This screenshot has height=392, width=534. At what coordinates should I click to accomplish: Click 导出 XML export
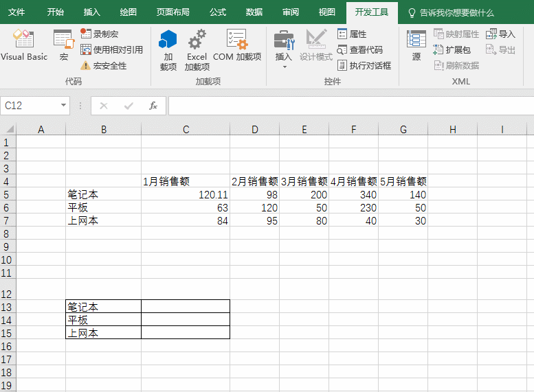click(500, 49)
